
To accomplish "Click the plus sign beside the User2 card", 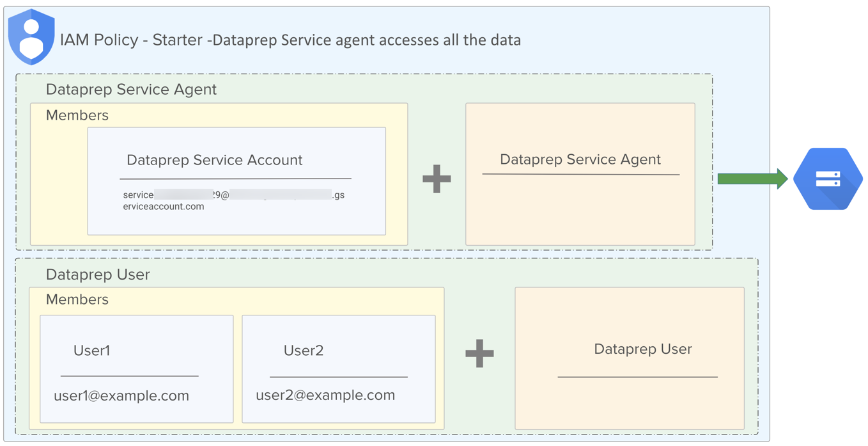I will 479,353.
